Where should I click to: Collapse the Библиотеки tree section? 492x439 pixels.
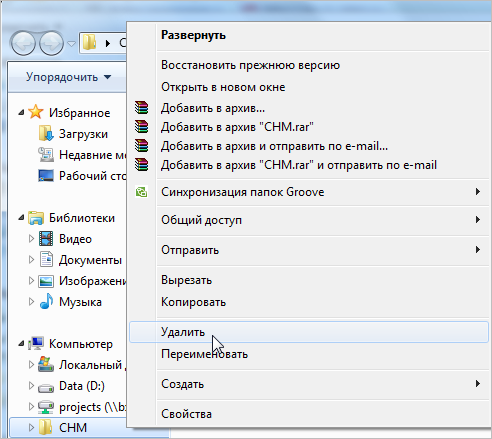(x=21, y=218)
